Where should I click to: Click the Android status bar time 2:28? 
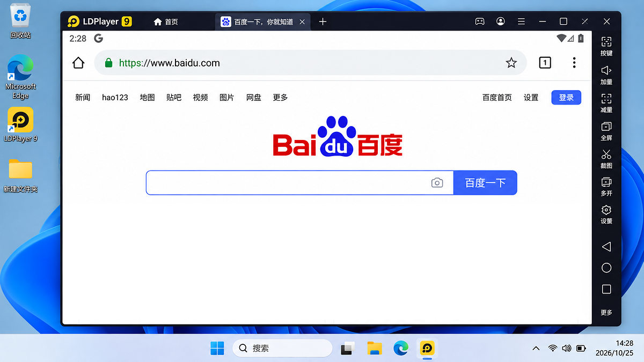[x=78, y=38]
